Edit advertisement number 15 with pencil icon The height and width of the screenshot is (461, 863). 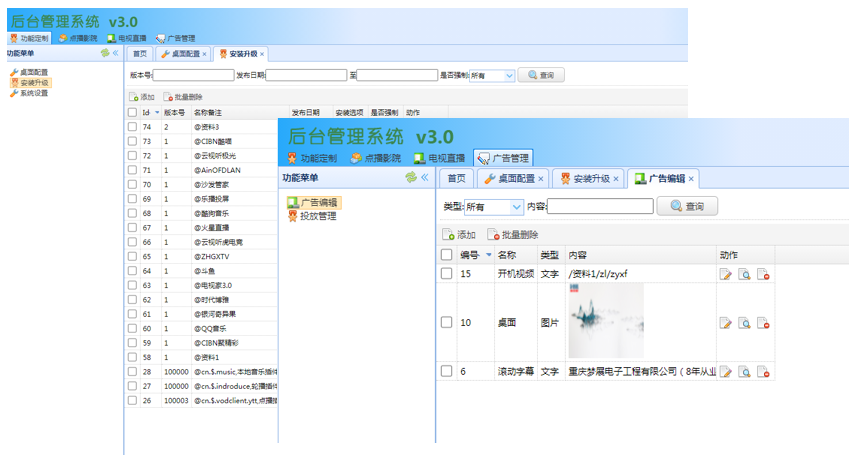pos(726,274)
